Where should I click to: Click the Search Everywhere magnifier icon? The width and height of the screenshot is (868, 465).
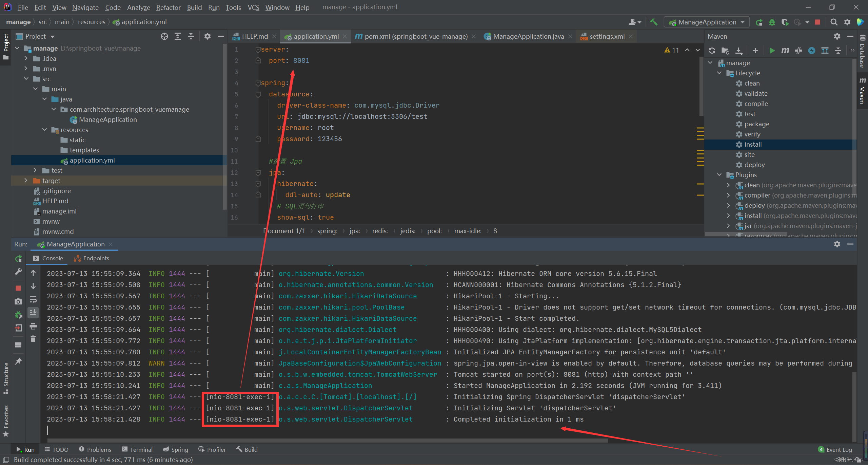pyautogui.click(x=834, y=22)
